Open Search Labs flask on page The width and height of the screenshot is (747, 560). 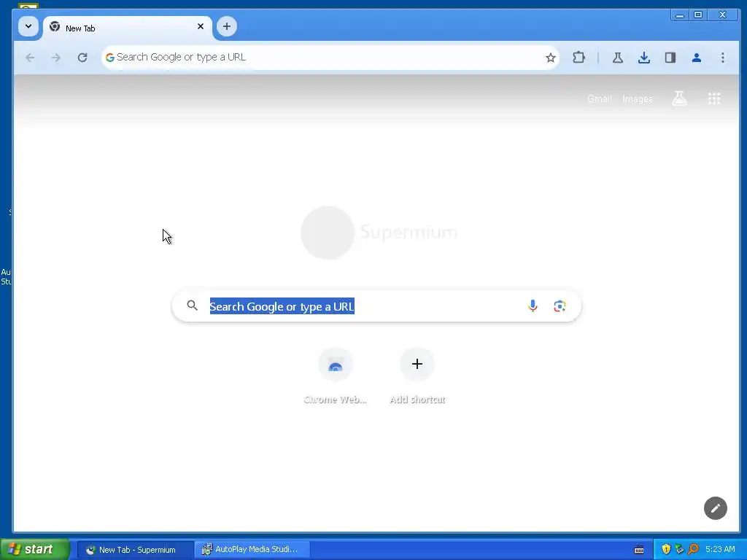679,98
